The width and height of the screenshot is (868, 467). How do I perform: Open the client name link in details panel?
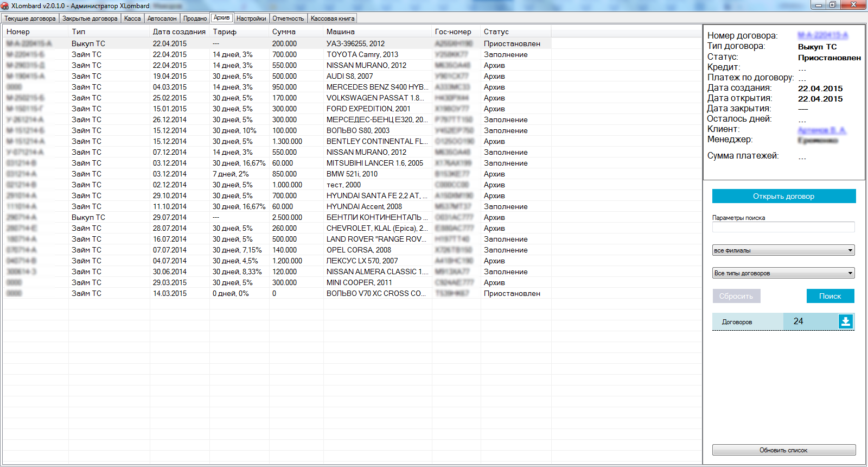(822, 130)
